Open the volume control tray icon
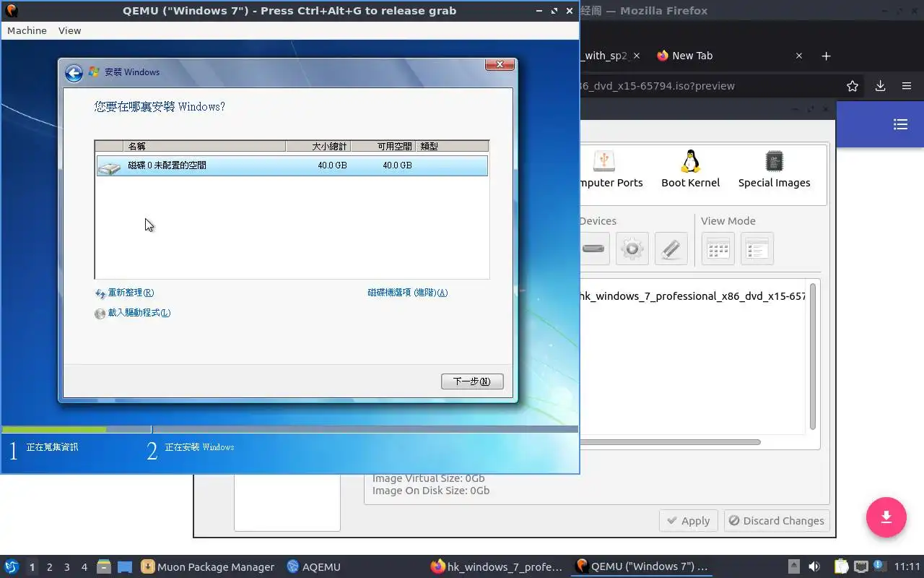Screen dimensions: 924x578 [814, 566]
